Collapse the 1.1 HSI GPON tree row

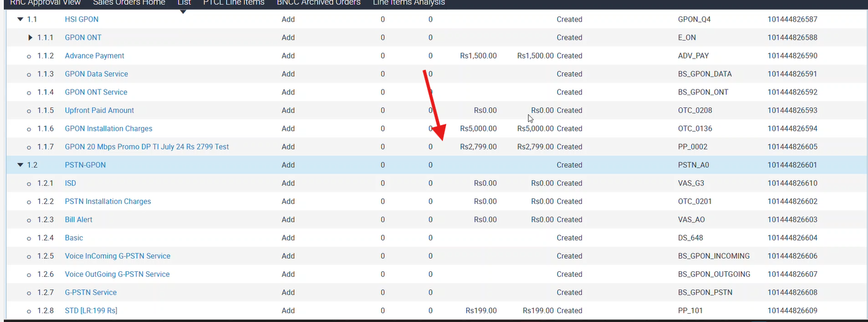click(x=20, y=20)
